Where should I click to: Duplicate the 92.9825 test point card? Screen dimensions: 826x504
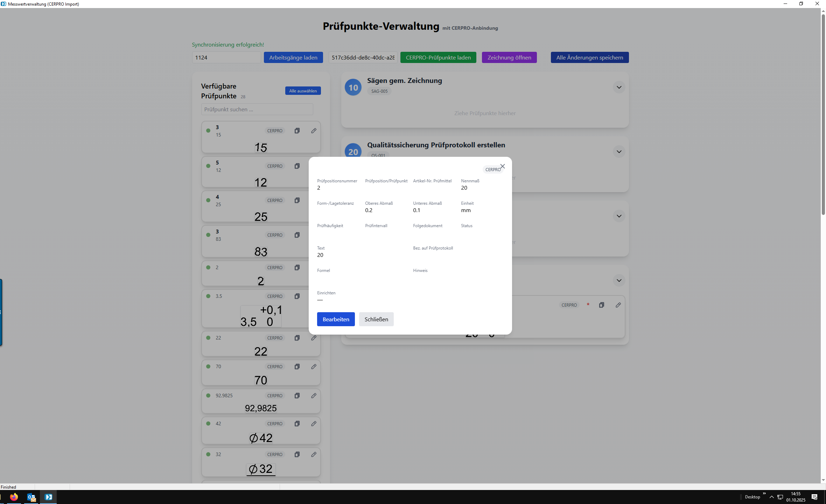297,395
